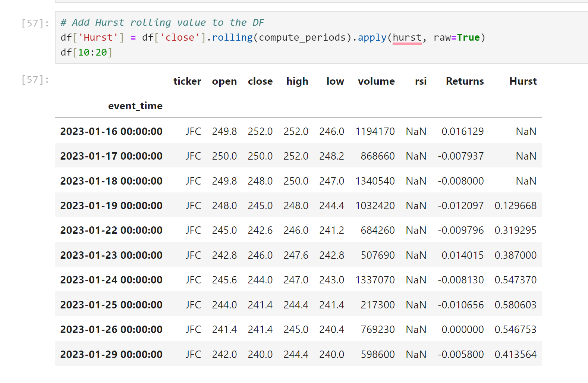This screenshot has height=383, width=588.
Task: Click the code input cell 57
Action: pos(321,37)
